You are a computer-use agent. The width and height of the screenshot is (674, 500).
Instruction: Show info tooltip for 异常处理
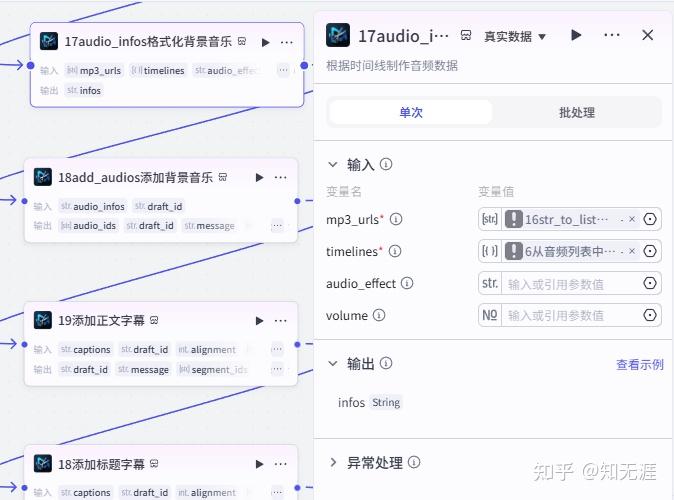pyautogui.click(x=414, y=462)
